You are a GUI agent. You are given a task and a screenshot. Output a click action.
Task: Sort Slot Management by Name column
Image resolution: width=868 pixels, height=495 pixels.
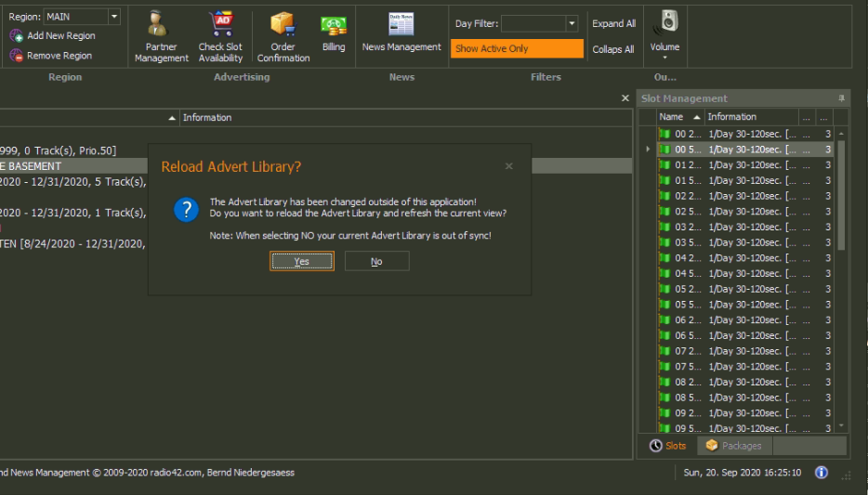pyautogui.click(x=679, y=117)
